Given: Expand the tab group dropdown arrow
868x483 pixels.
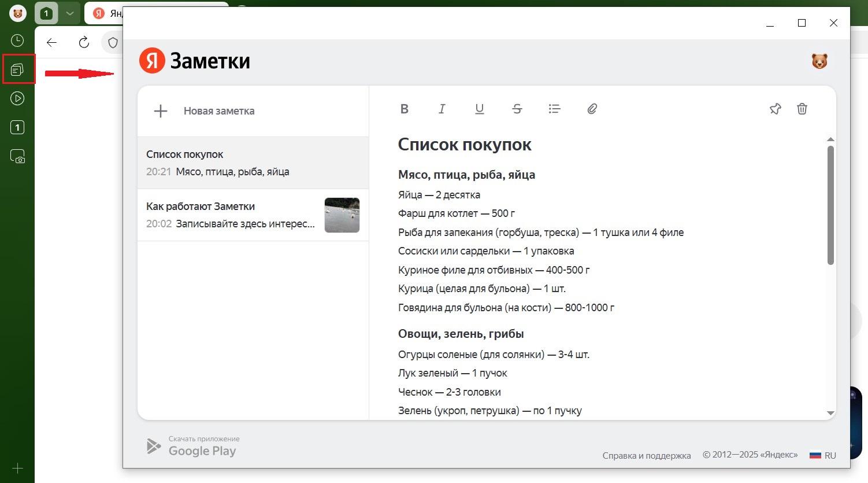Looking at the screenshot, I should [x=69, y=13].
